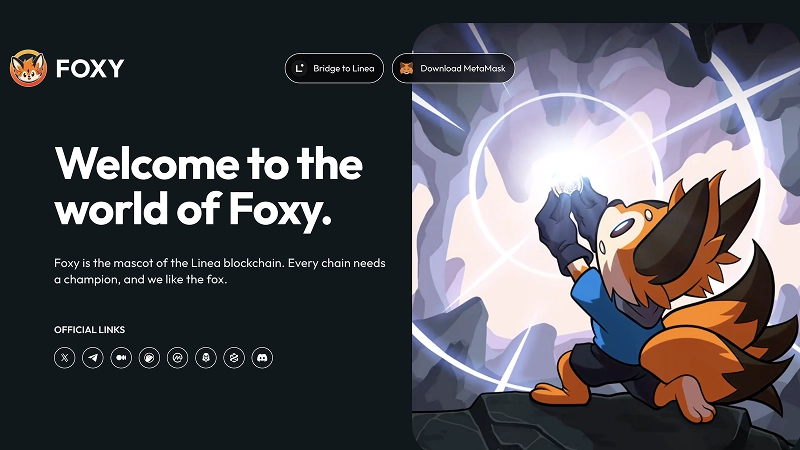The width and height of the screenshot is (800, 450).
Task: Click the glowing coin held by fox
Action: pyautogui.click(x=566, y=185)
